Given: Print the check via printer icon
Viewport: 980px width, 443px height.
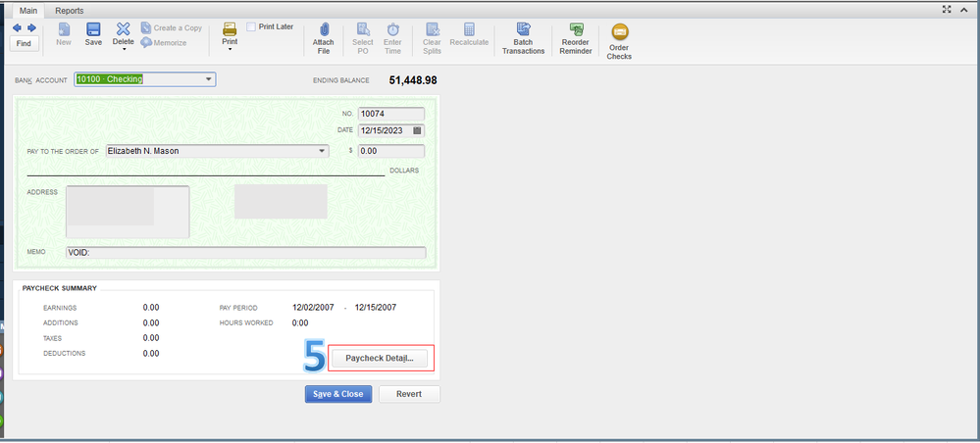Looking at the screenshot, I should coord(230,29).
